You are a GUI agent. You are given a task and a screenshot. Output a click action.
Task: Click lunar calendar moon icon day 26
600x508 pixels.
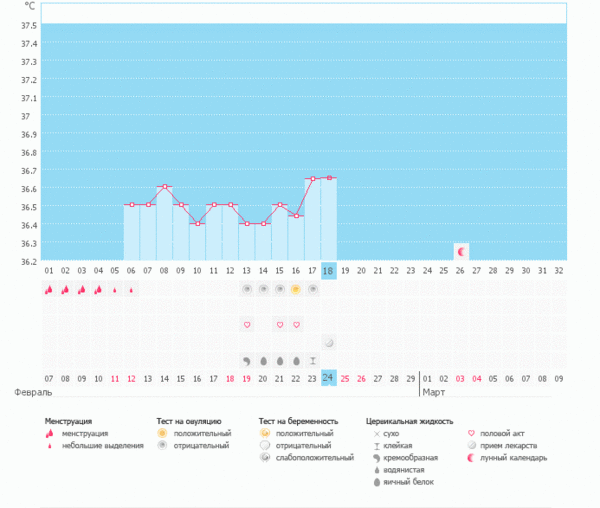pos(461,251)
